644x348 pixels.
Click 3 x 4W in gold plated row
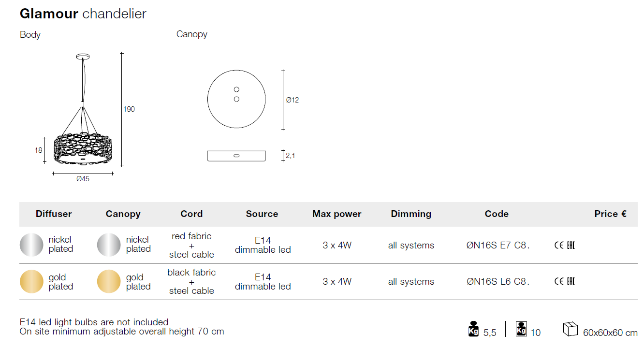[337, 281]
